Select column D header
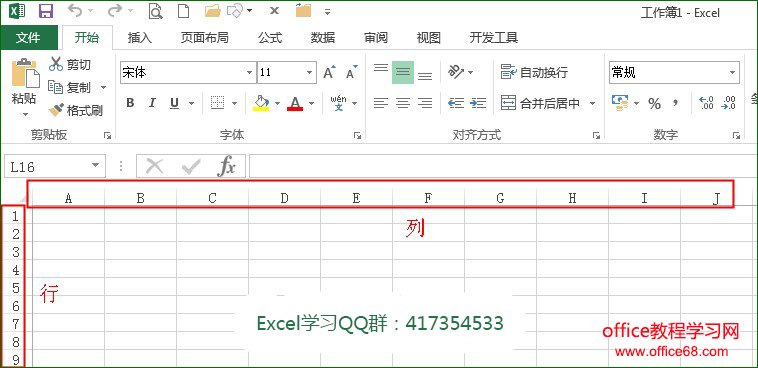Viewport: 758px width, 368px height. pos(284,198)
